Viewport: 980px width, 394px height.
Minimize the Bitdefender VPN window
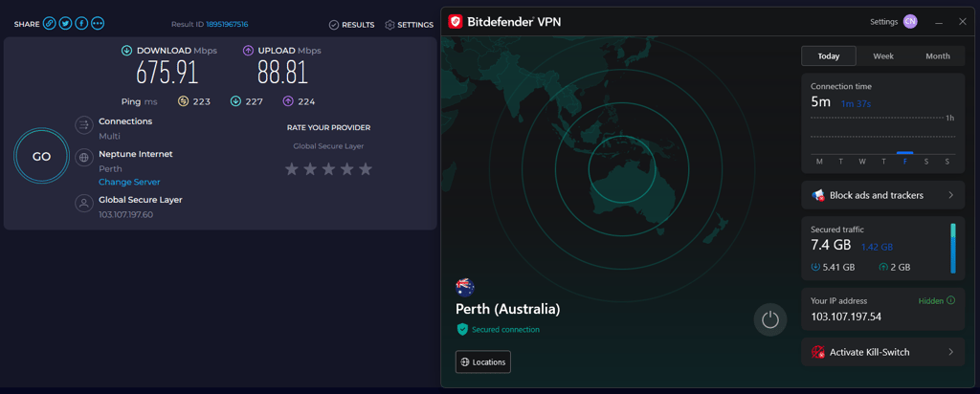(939, 23)
